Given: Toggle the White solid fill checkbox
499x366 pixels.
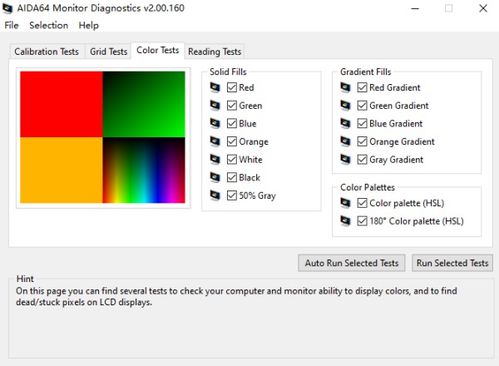Looking at the screenshot, I should click(232, 159).
